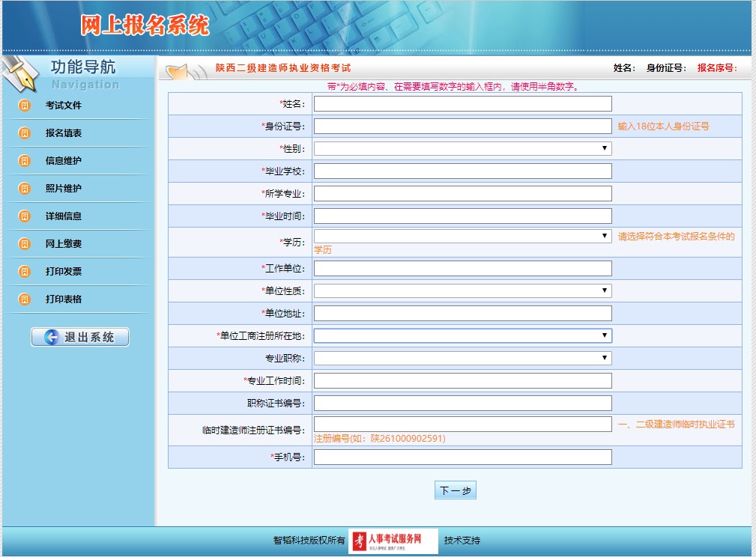This screenshot has width=756, height=557.
Task: Click the 考试文件 document icon
Action: coord(22,105)
